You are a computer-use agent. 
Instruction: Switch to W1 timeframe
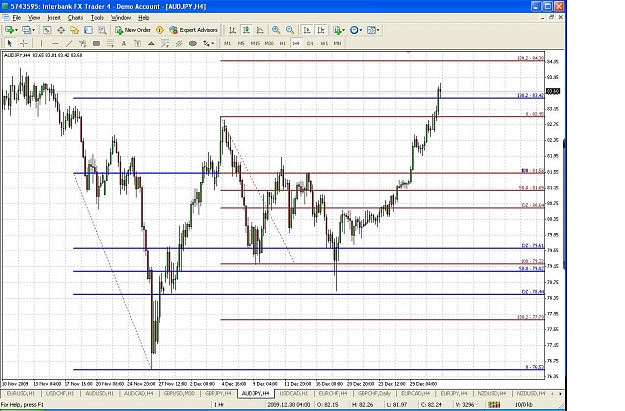(324, 43)
